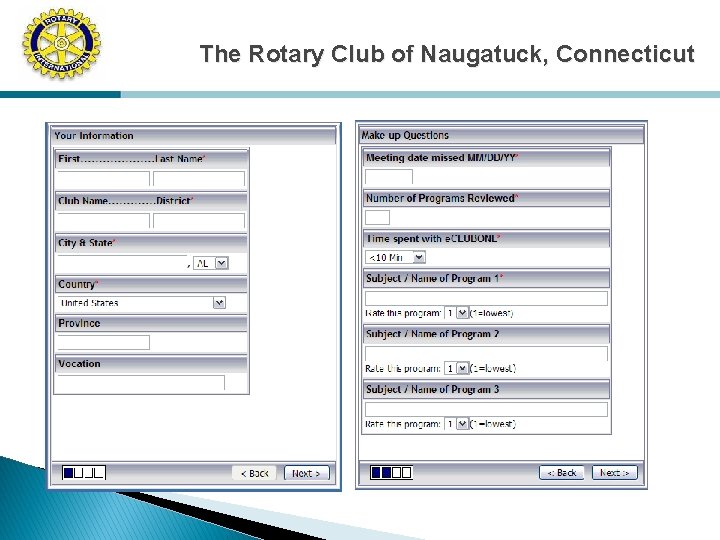The width and height of the screenshot is (720, 540).
Task: Click the 'Vocation' label
Action: [x=79, y=364]
